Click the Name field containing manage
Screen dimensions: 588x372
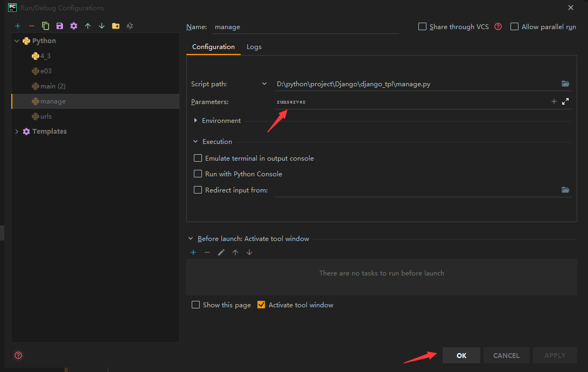305,27
